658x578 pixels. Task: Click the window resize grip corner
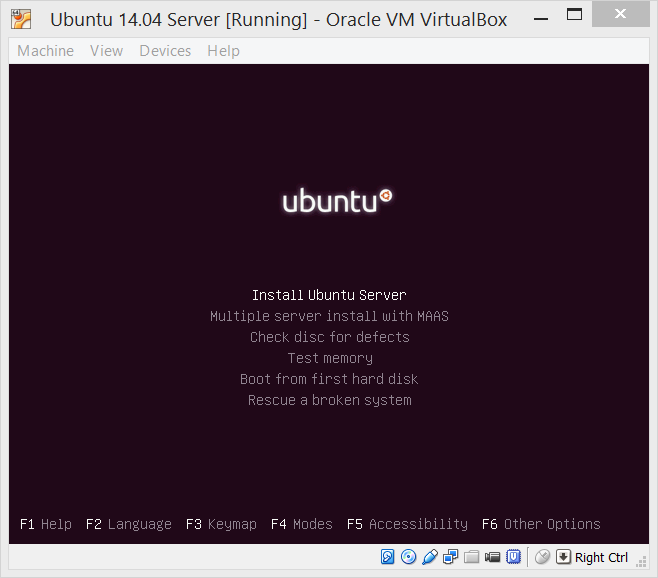pos(641,562)
